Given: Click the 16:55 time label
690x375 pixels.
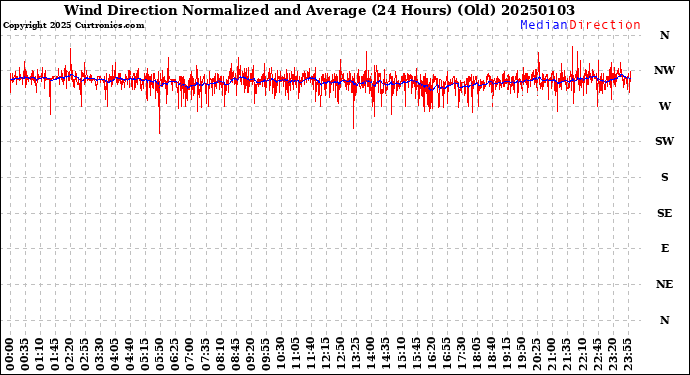Looking at the screenshot, I should click(446, 354).
